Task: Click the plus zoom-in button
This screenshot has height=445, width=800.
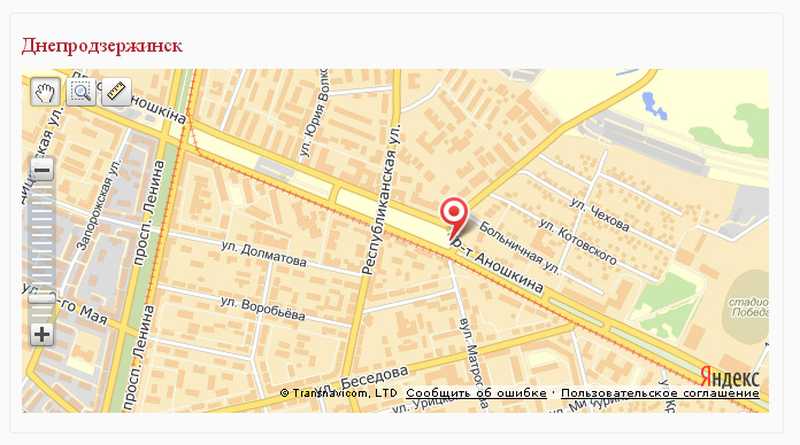Action: 42,335
